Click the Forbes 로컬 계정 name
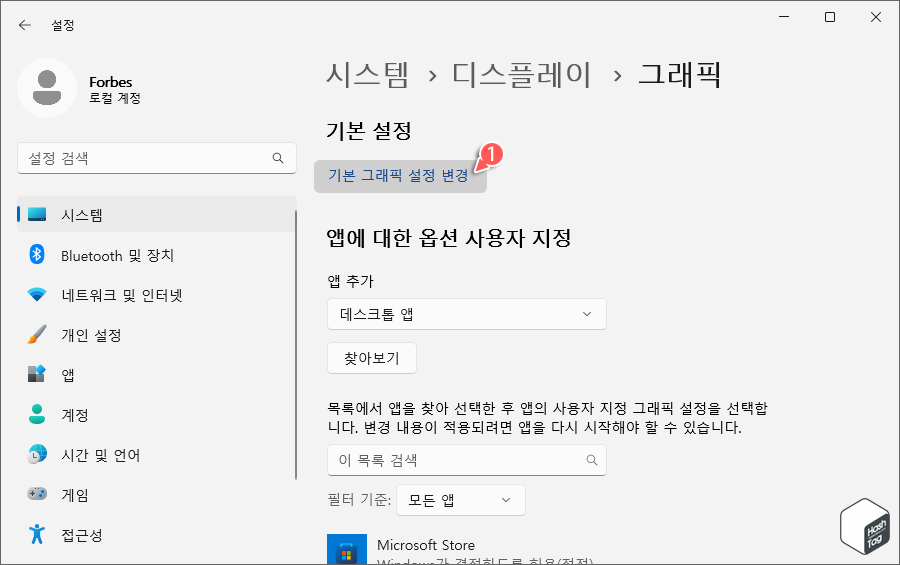 click(x=115, y=90)
